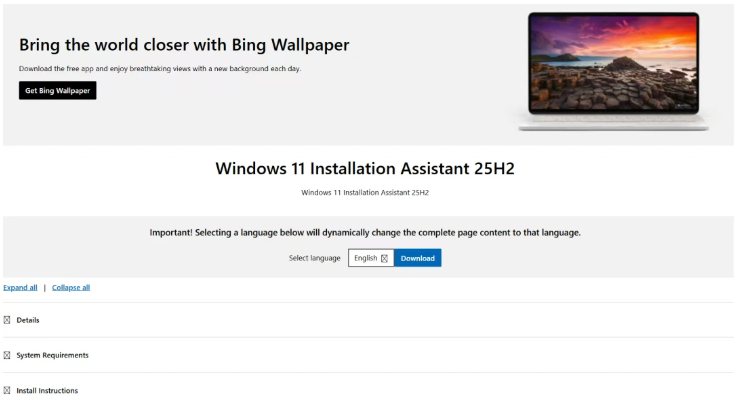
Task: Expand the Install Instructions section
Action: pyautogui.click(x=47, y=390)
